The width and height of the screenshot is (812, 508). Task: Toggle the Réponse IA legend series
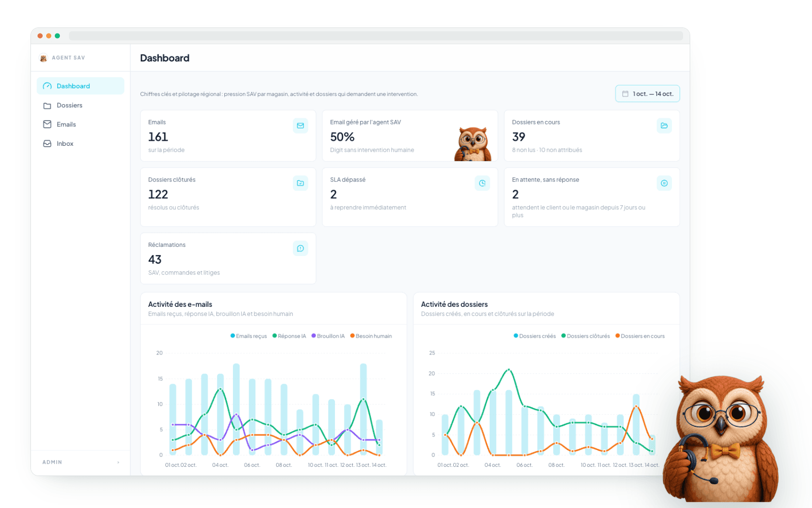[x=289, y=336]
